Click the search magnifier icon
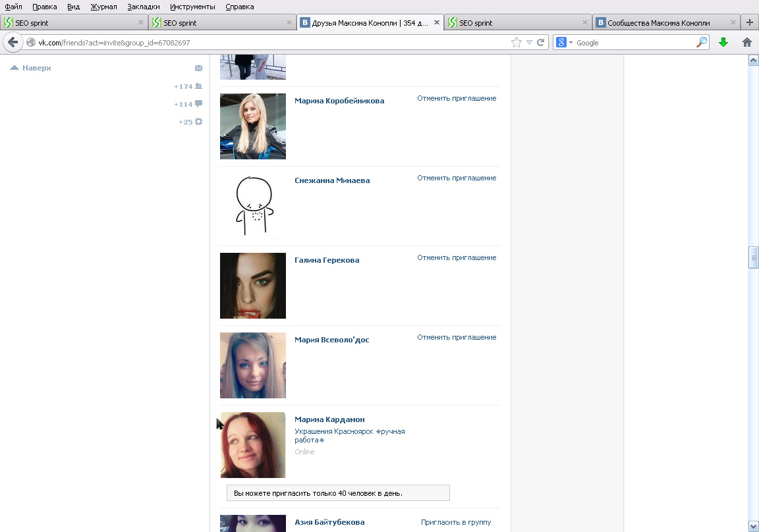 pos(702,43)
